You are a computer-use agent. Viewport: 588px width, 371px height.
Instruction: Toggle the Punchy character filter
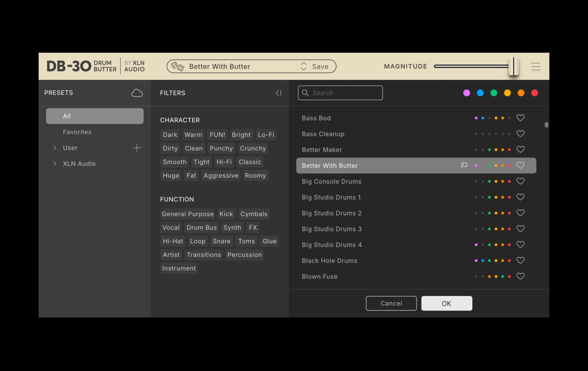[x=221, y=148]
